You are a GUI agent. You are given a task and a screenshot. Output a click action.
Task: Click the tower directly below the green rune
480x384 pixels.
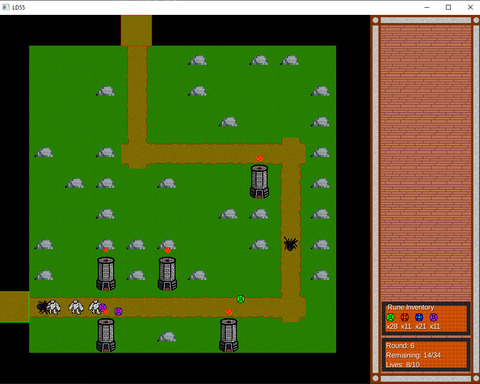click(x=229, y=335)
